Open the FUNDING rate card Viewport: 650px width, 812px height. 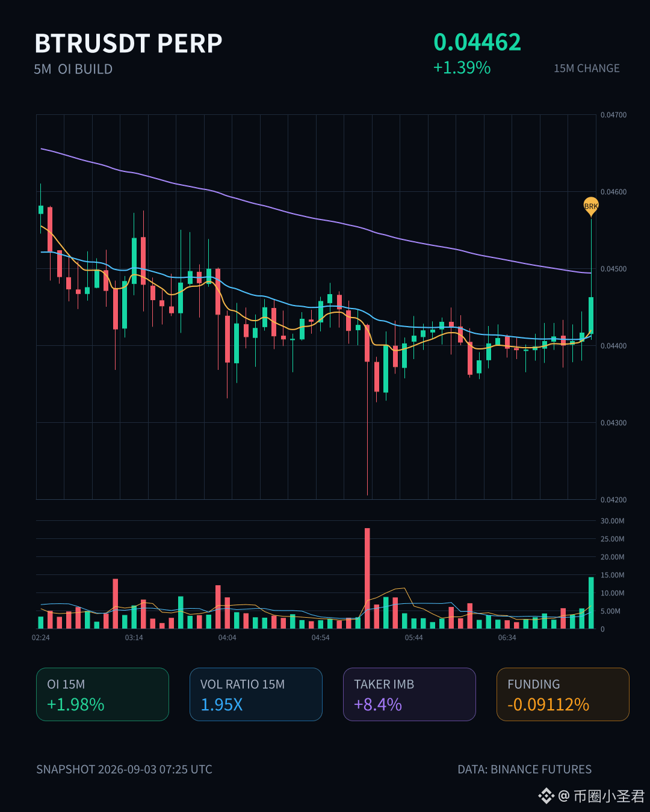[563, 694]
